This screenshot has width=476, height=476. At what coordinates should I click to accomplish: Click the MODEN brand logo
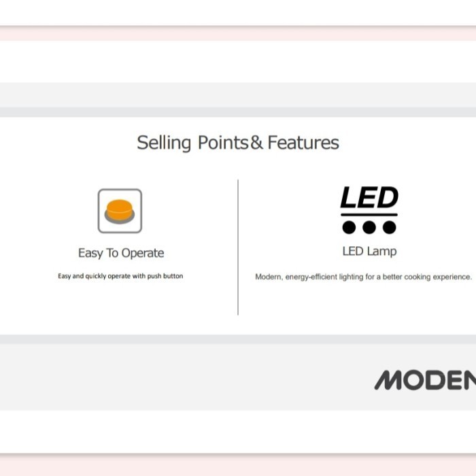click(x=425, y=380)
